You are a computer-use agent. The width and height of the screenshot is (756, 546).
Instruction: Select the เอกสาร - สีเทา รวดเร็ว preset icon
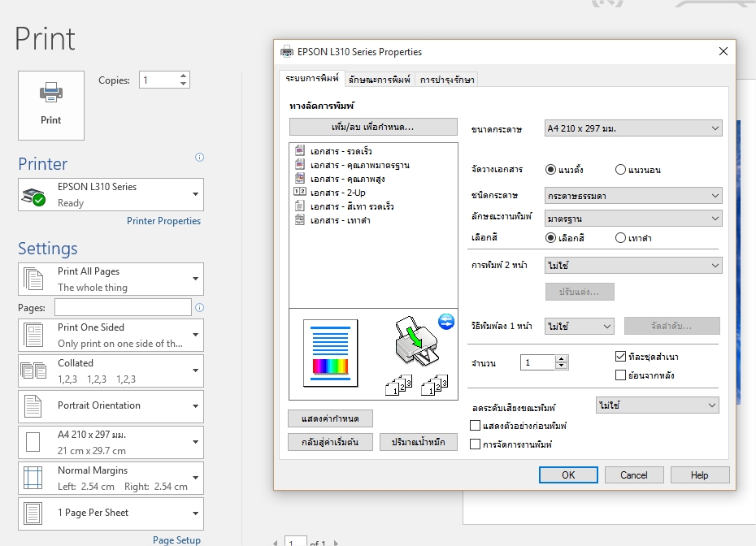299,206
